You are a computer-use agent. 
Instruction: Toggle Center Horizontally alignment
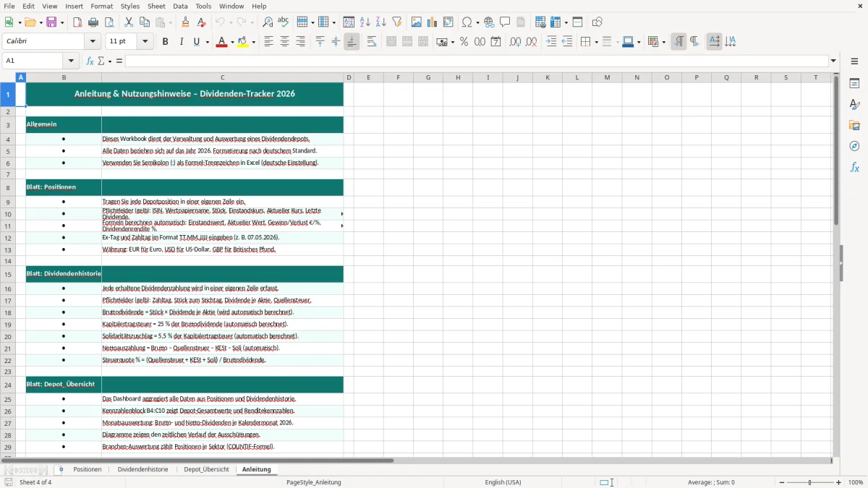284,42
